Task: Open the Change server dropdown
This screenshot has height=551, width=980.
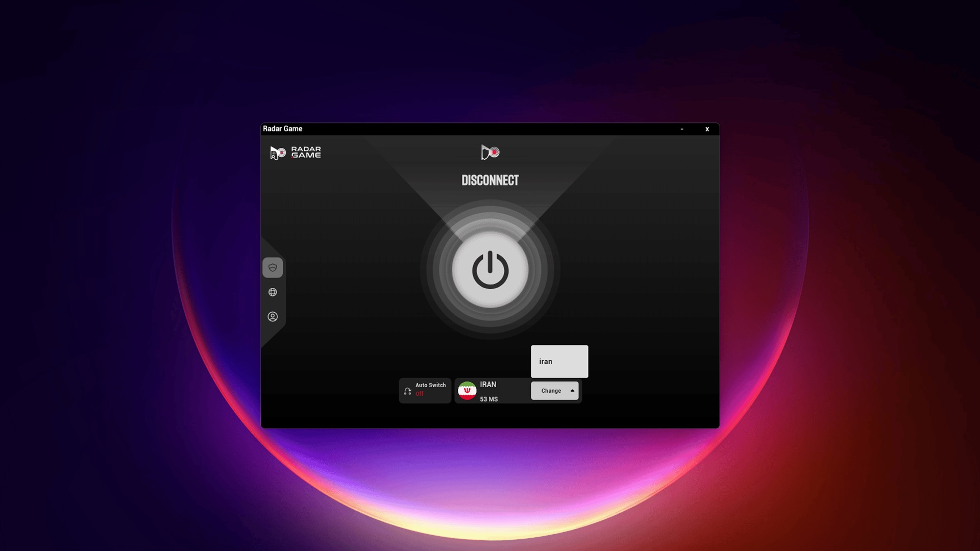Action: coord(551,391)
